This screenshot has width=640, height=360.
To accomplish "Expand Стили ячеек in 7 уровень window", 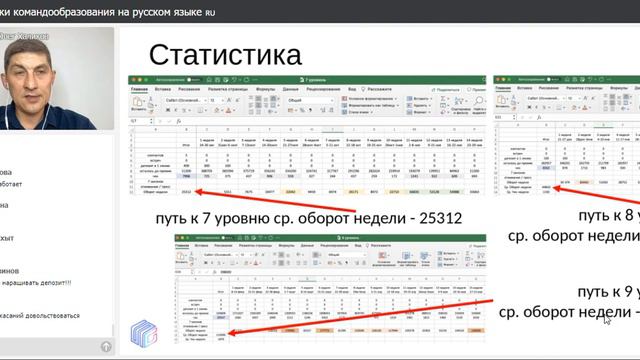I will (358, 112).
